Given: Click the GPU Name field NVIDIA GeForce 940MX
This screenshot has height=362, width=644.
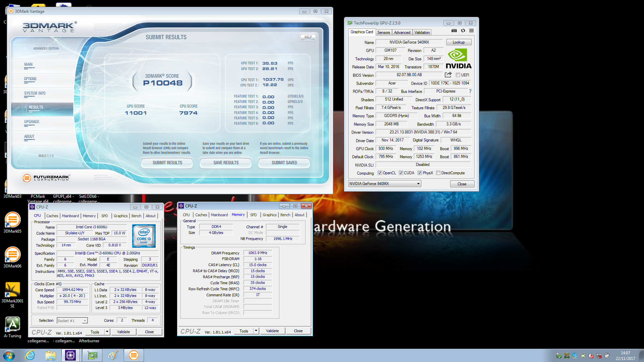Looking at the screenshot, I should (x=409, y=42).
